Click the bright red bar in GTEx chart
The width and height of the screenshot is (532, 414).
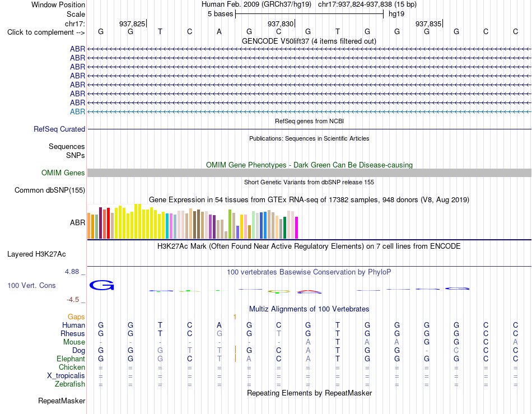[x=108, y=224]
